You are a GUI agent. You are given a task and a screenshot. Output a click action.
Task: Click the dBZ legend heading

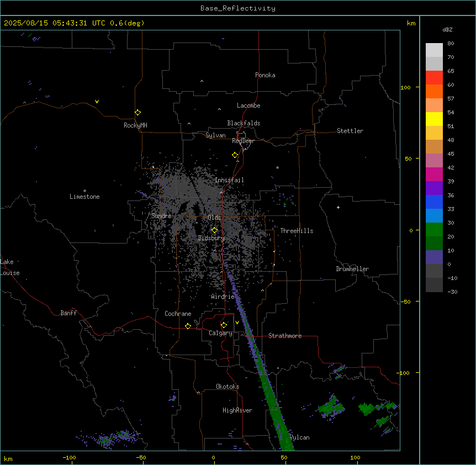pos(447,29)
